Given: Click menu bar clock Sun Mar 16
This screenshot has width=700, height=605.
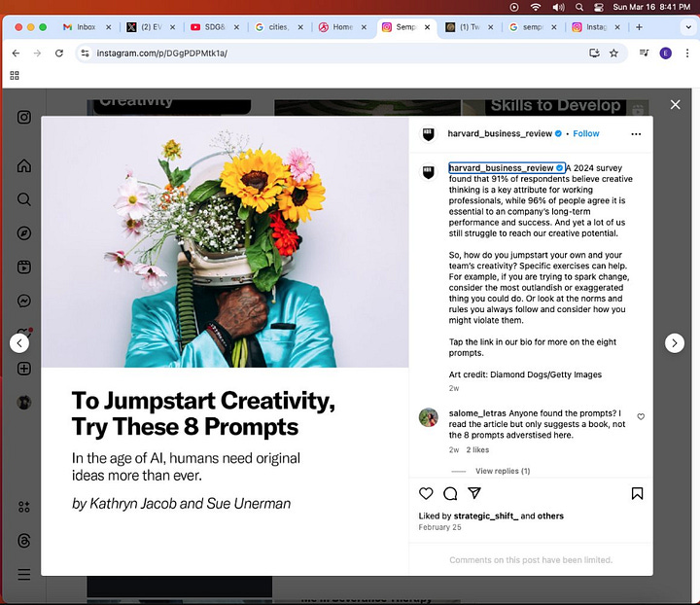Looking at the screenshot, I should coord(651,7).
